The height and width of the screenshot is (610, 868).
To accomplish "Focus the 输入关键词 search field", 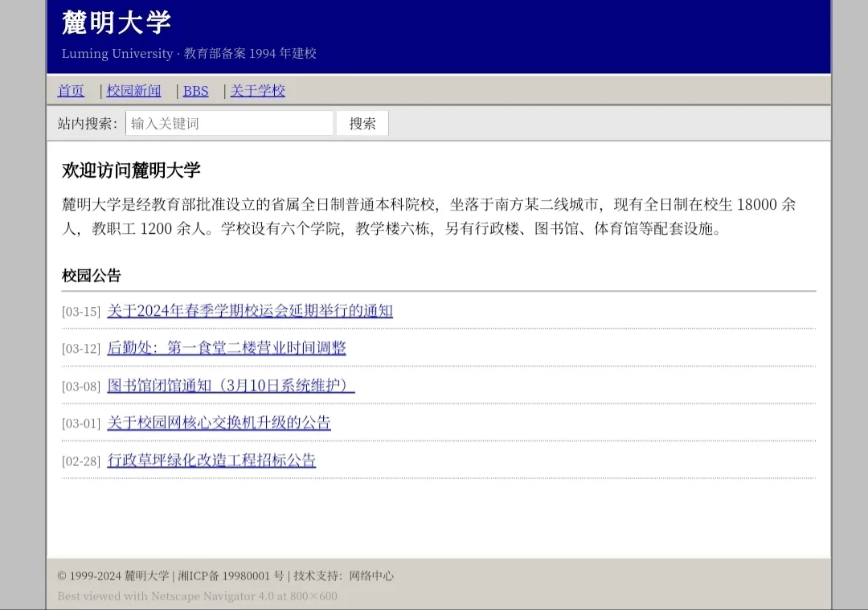I will click(x=229, y=123).
